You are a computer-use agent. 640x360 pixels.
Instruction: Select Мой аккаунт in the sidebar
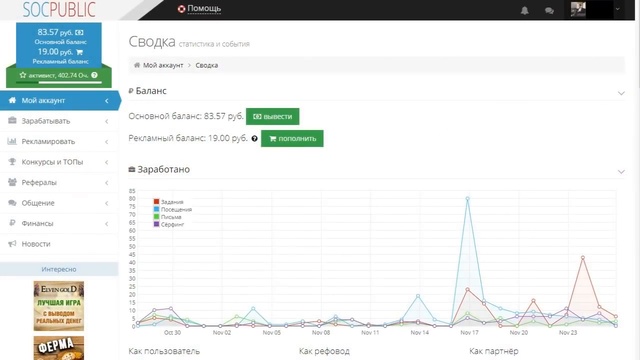(59, 100)
